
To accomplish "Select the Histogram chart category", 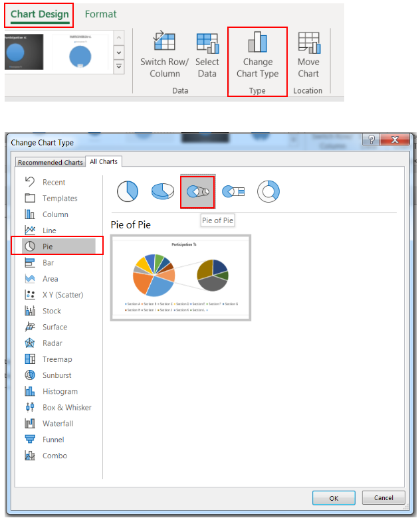I will 59,391.
